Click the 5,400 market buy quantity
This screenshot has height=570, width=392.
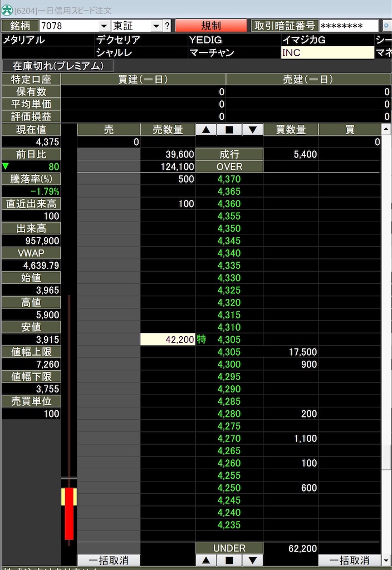291,154
